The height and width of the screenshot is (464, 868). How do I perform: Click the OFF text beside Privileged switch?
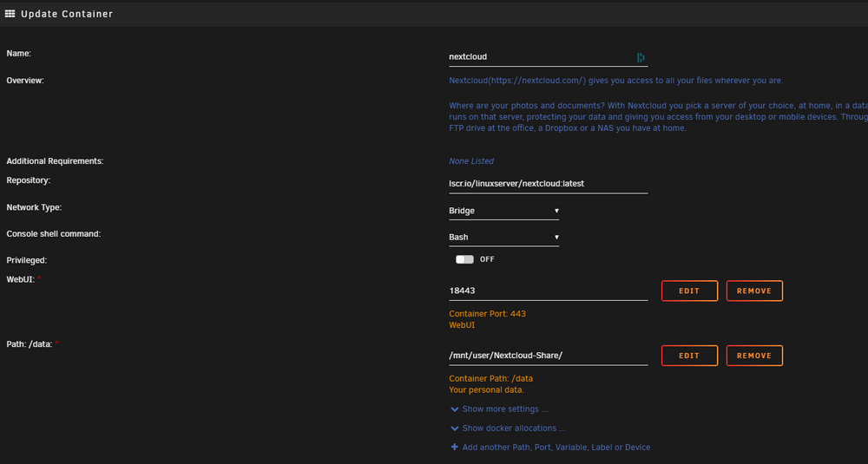tap(487, 259)
